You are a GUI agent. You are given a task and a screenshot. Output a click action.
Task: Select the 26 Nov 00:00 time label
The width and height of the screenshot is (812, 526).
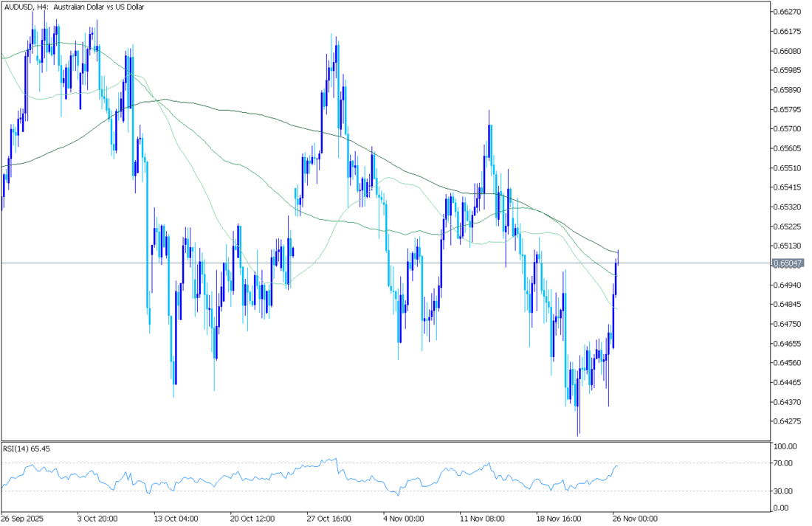(x=633, y=518)
